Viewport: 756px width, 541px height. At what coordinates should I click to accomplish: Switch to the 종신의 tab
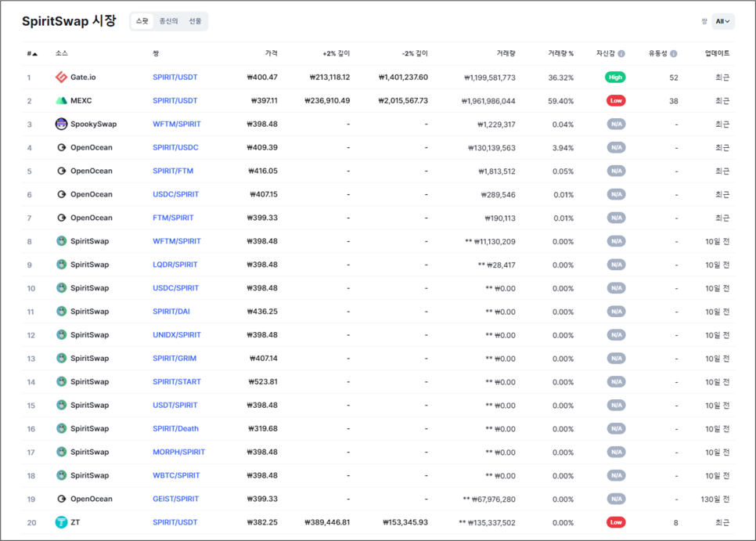(169, 21)
